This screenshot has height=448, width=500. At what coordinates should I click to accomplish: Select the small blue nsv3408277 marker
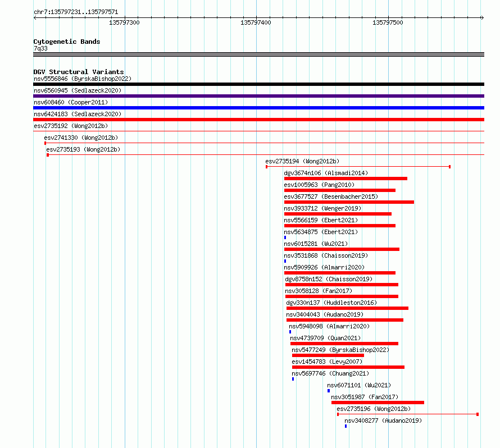[x=346, y=426]
